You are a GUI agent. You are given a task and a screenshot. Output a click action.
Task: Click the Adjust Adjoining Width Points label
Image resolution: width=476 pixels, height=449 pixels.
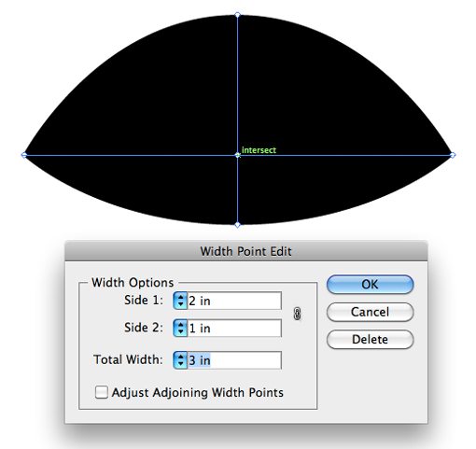(x=198, y=392)
